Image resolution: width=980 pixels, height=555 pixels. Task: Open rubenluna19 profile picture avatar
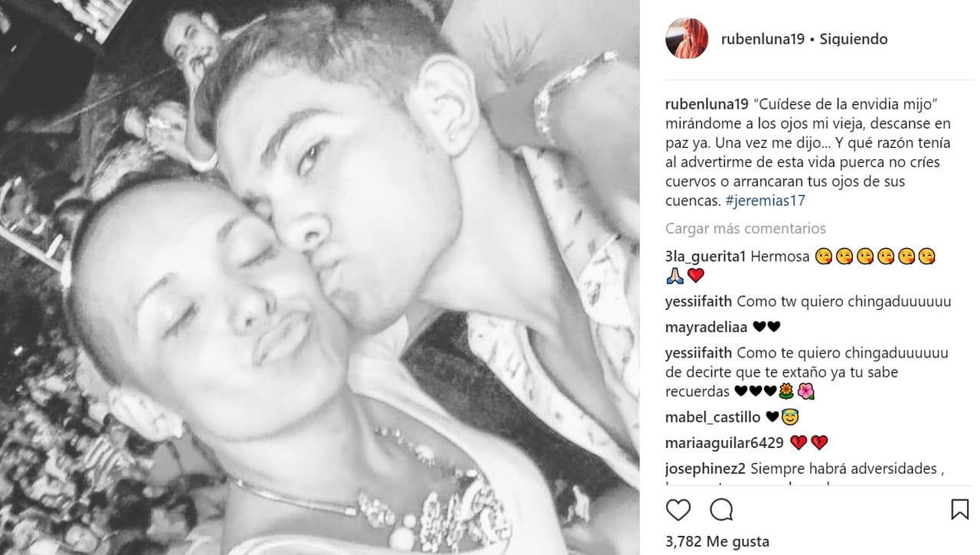(687, 38)
